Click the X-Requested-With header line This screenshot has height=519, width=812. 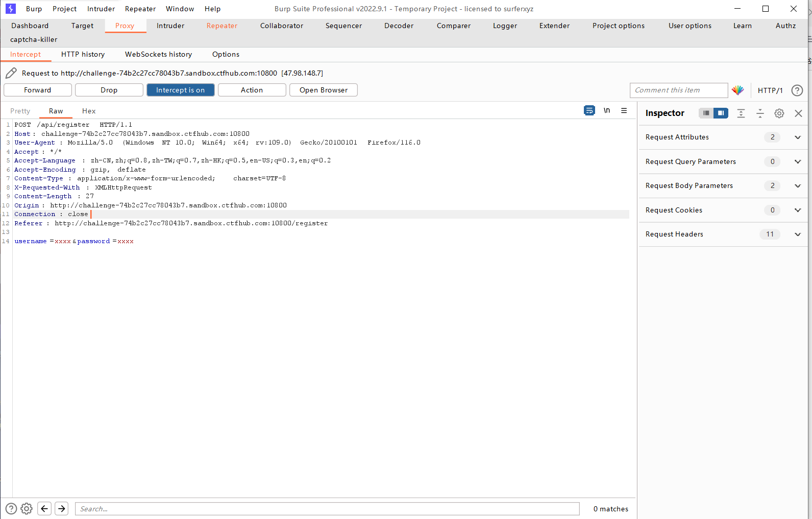coord(83,187)
